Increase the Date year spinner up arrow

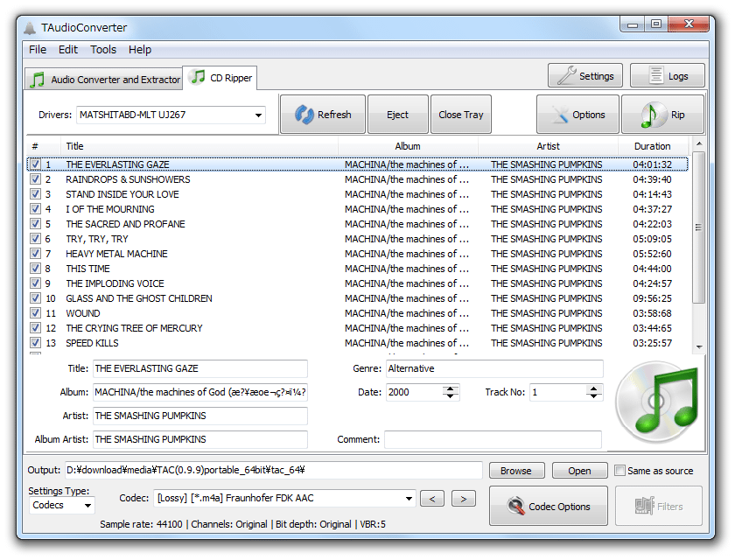click(450, 388)
